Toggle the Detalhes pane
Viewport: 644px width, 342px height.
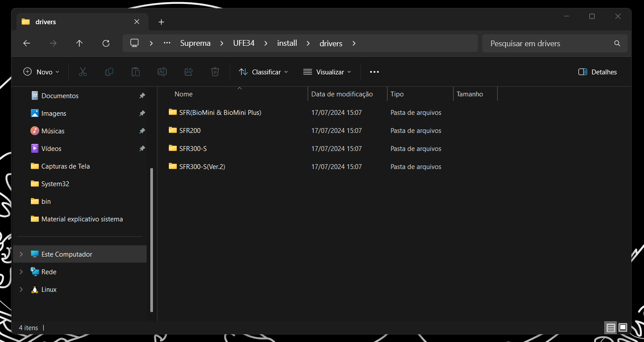[597, 72]
